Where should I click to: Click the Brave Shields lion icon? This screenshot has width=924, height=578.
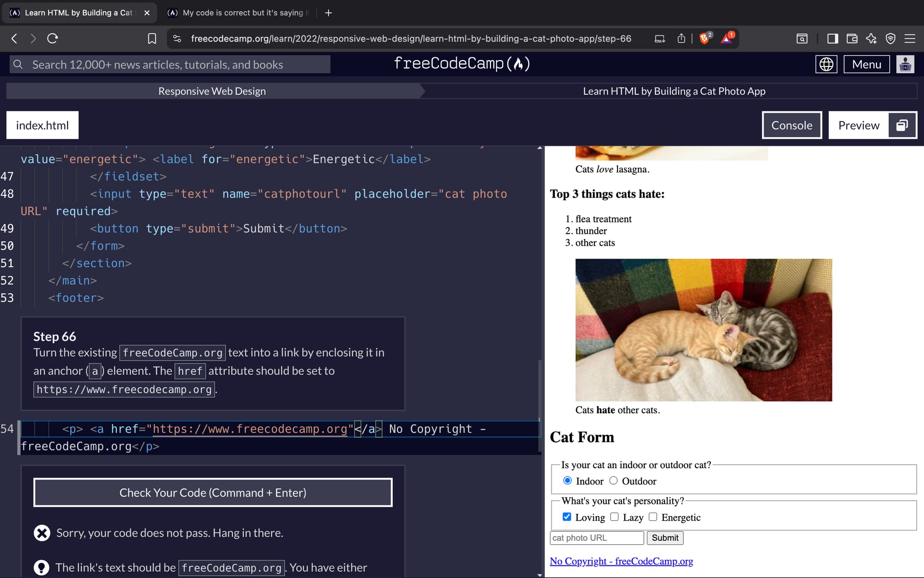(705, 39)
